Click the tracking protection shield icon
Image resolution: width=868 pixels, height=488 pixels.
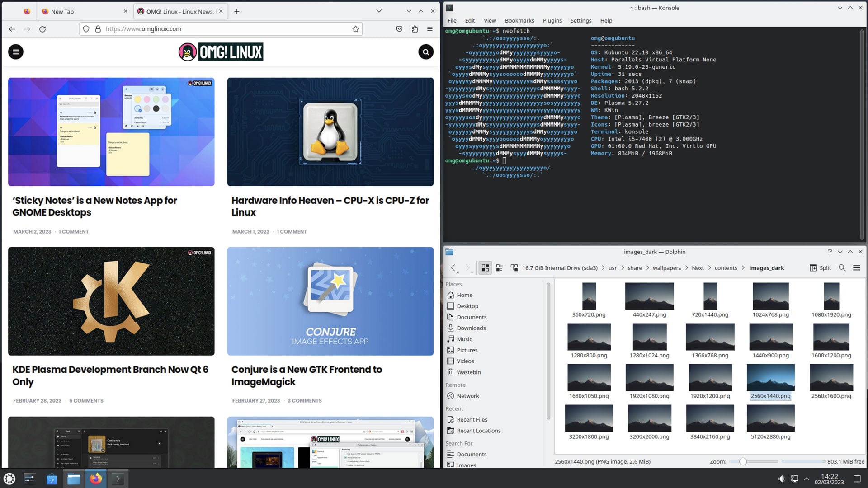86,29
